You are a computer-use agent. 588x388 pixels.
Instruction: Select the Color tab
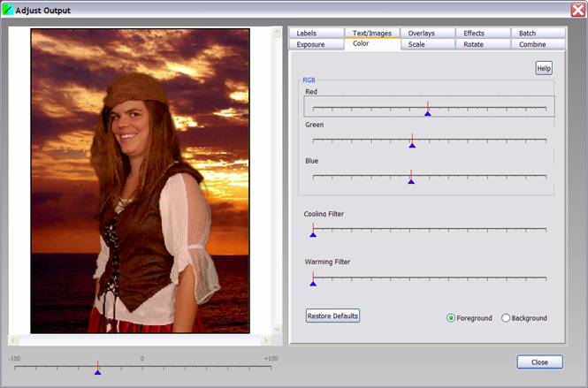pos(372,44)
